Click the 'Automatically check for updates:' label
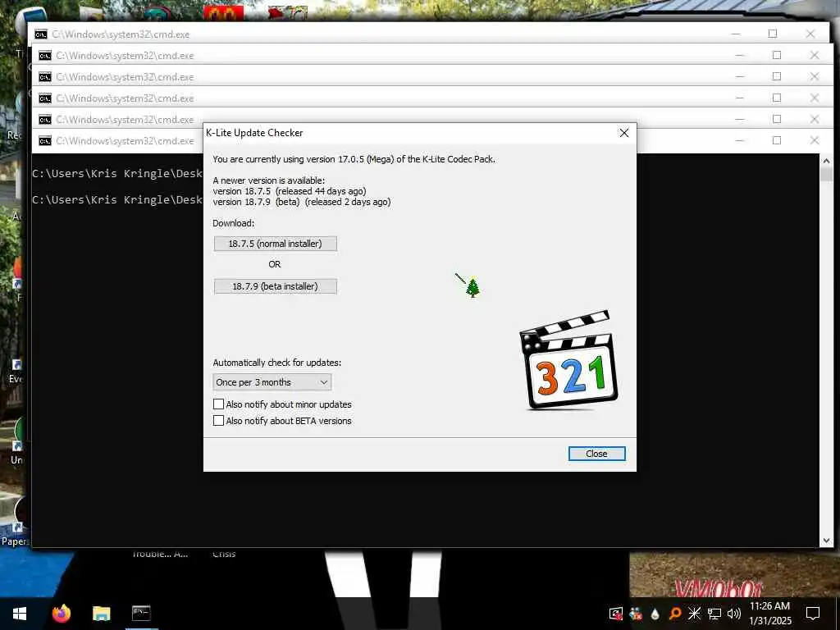Screen dimensions: 840x630 point(277,363)
